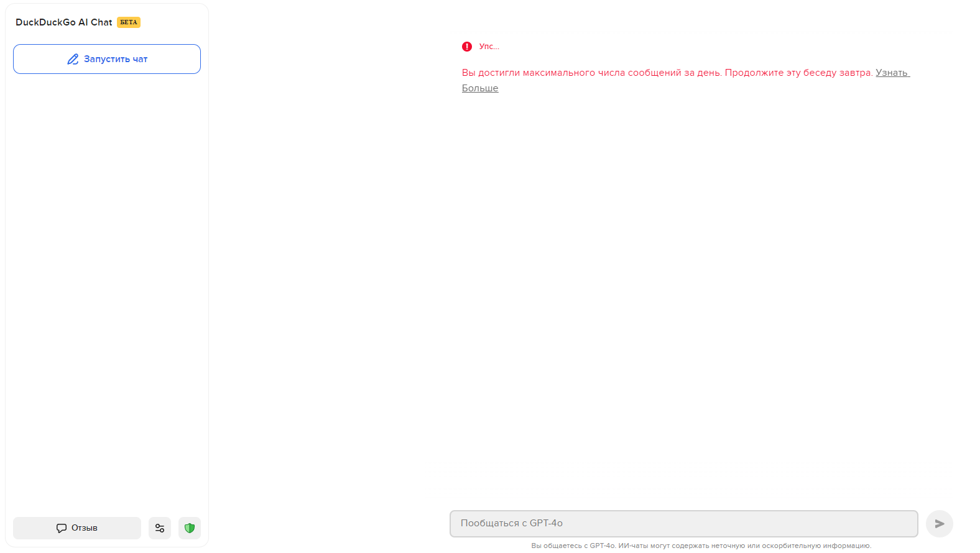Click the send message arrow button

940,524
